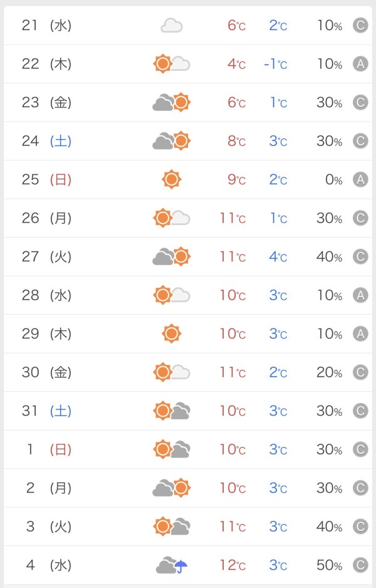This screenshot has height=588, width=376.
Task: Tap the 50% precipitation value on day 4
Action: pos(329,565)
